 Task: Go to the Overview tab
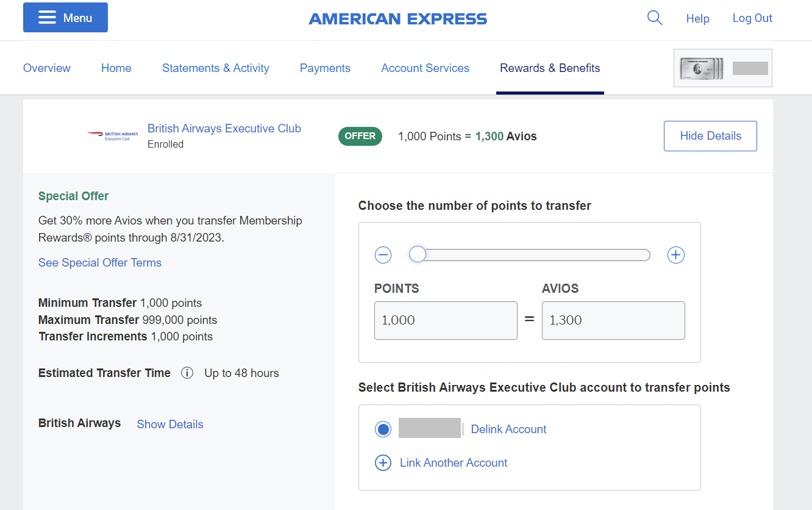click(46, 68)
